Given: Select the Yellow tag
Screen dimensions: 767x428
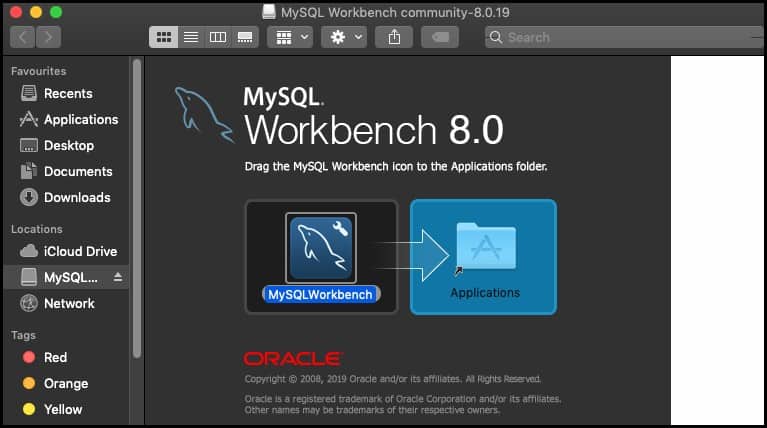Looking at the screenshot, I should (66, 409).
